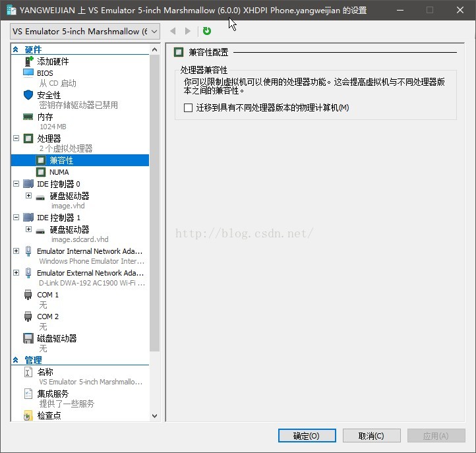
Task: Expand the hard drive under IDE 控制器 1
Action: point(28,229)
